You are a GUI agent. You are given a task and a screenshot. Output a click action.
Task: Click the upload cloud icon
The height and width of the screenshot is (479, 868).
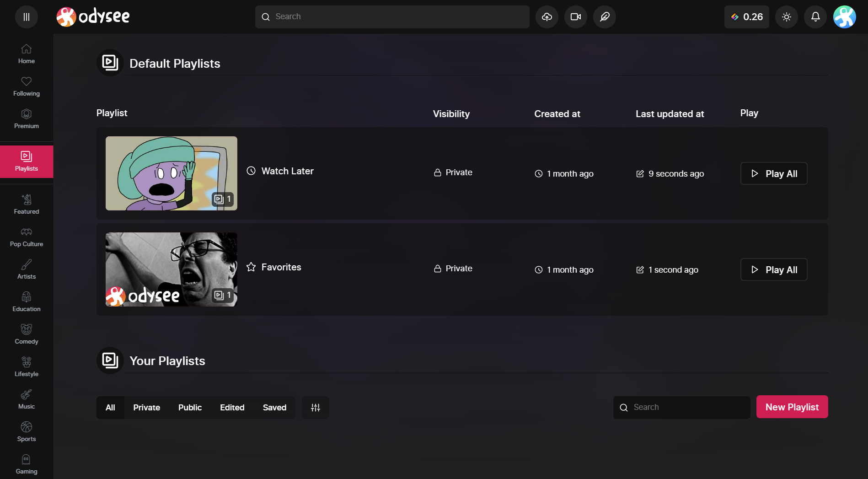pos(547,17)
